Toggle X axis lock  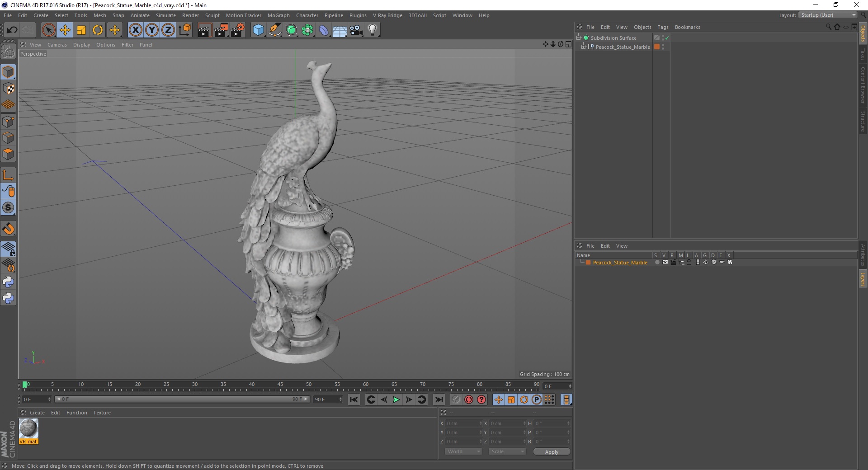tap(135, 30)
